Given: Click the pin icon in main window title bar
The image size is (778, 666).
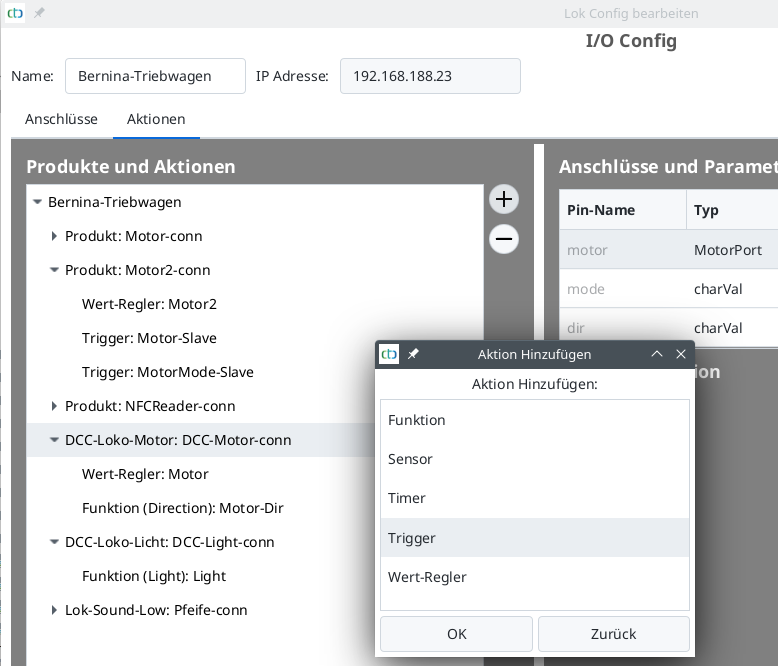Looking at the screenshot, I should coord(39,13).
